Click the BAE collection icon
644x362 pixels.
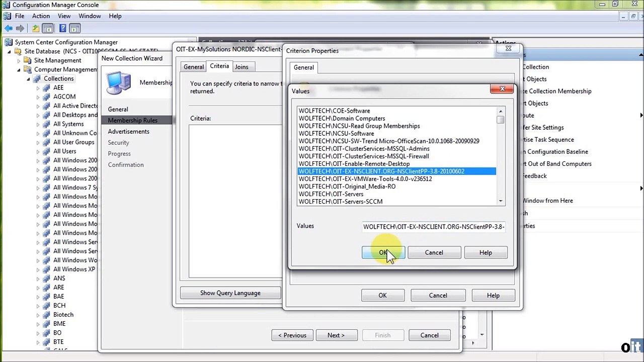click(x=47, y=296)
